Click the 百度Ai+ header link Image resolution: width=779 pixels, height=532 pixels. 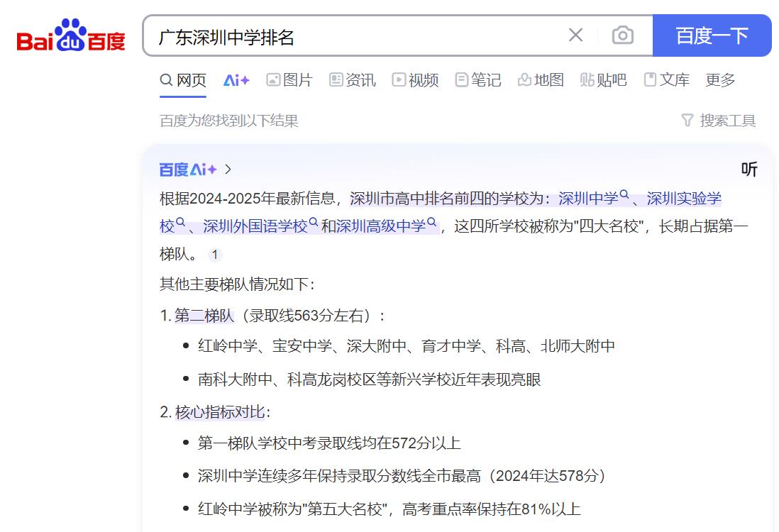188,170
